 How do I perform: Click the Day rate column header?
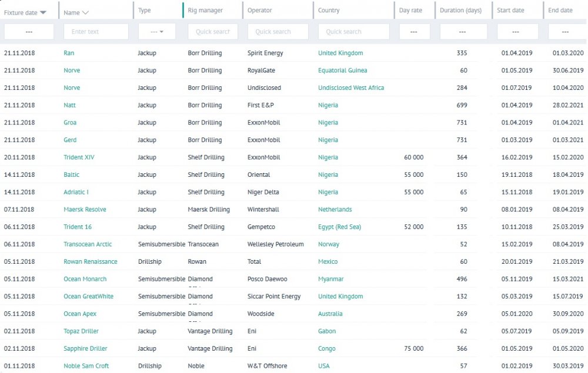pos(410,10)
